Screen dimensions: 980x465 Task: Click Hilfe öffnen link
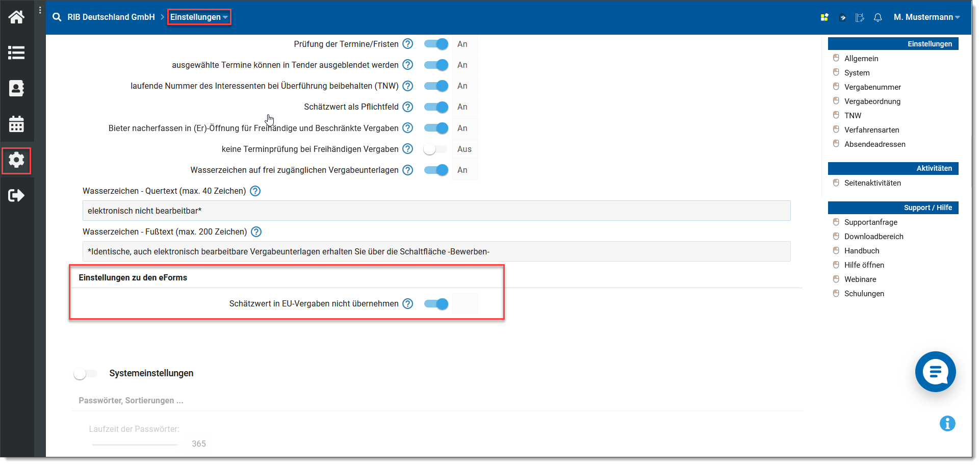(864, 265)
